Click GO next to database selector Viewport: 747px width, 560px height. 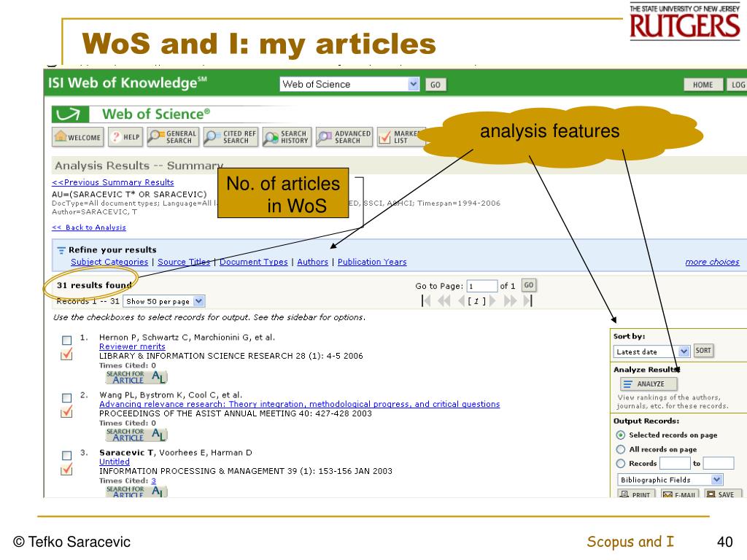(x=436, y=85)
